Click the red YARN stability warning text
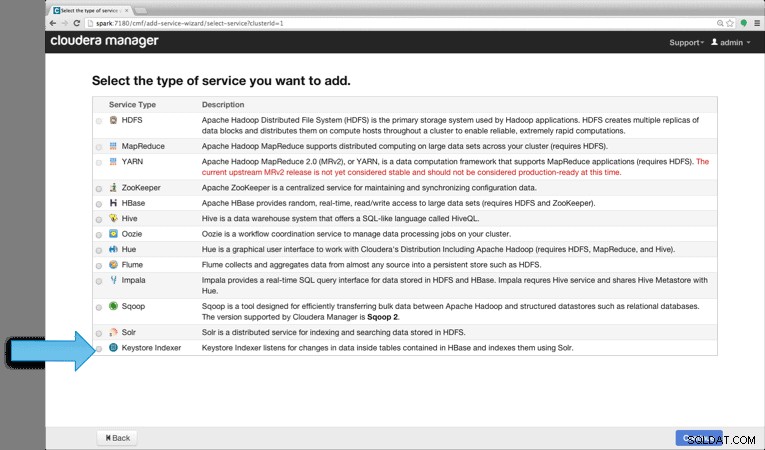765x450 pixels. [x=411, y=172]
